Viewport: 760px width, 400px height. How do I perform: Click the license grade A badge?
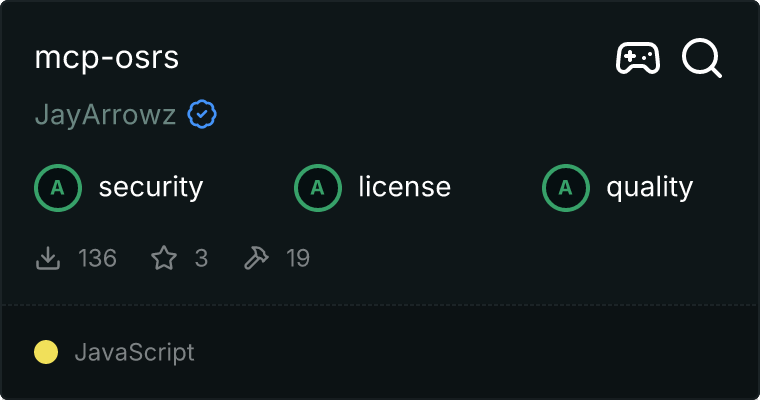318,187
